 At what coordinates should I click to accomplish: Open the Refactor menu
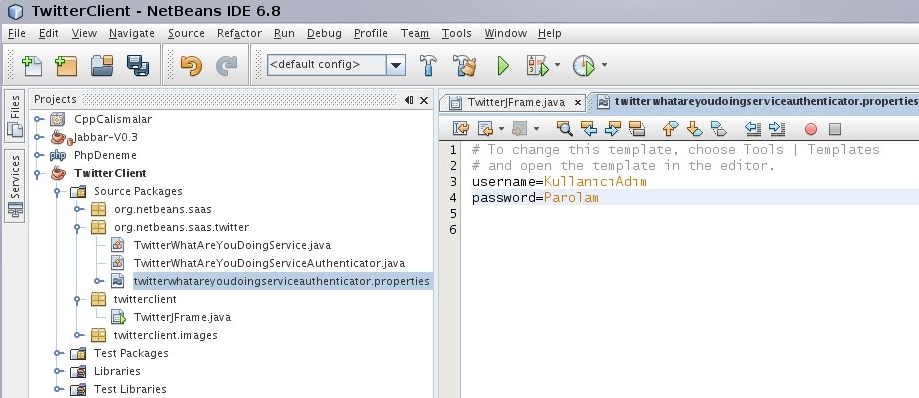[239, 33]
